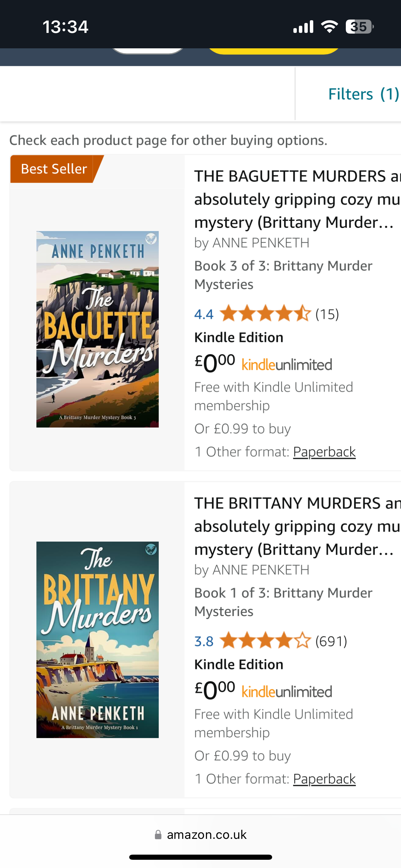
Task: Open the Filters (1) panel
Action: (363, 94)
